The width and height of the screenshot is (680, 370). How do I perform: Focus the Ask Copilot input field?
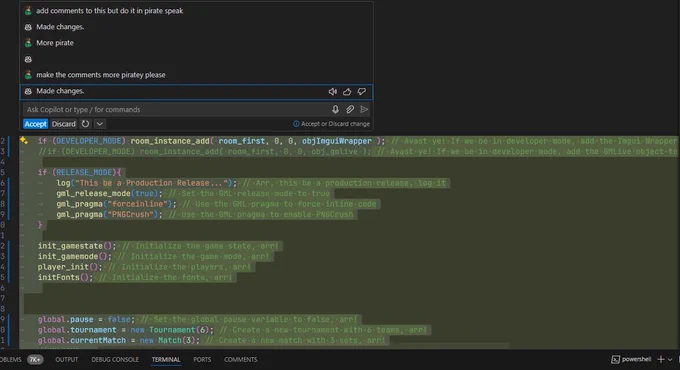pos(176,109)
